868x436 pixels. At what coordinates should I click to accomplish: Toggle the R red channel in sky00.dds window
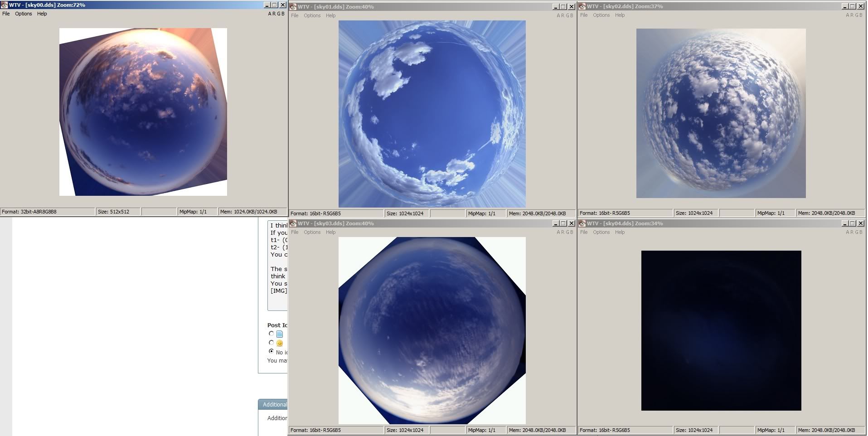coord(274,14)
